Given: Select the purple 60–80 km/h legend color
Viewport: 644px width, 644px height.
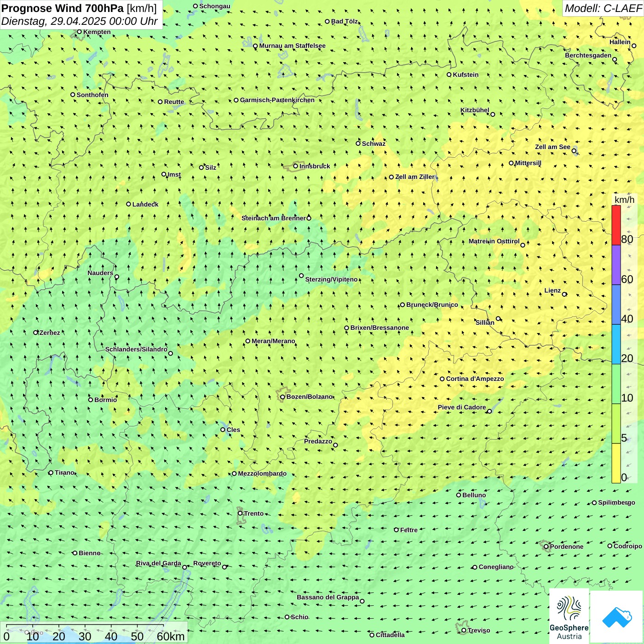Looking at the screenshot, I should [x=616, y=265].
